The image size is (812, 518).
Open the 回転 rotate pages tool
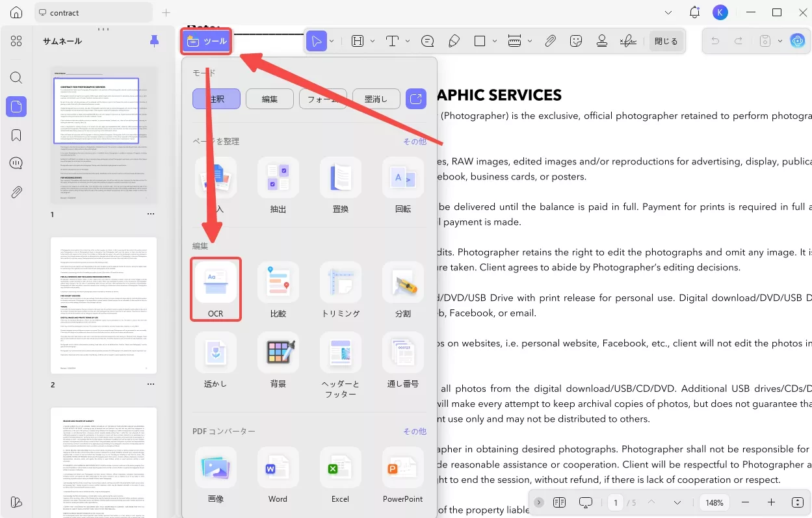click(403, 186)
